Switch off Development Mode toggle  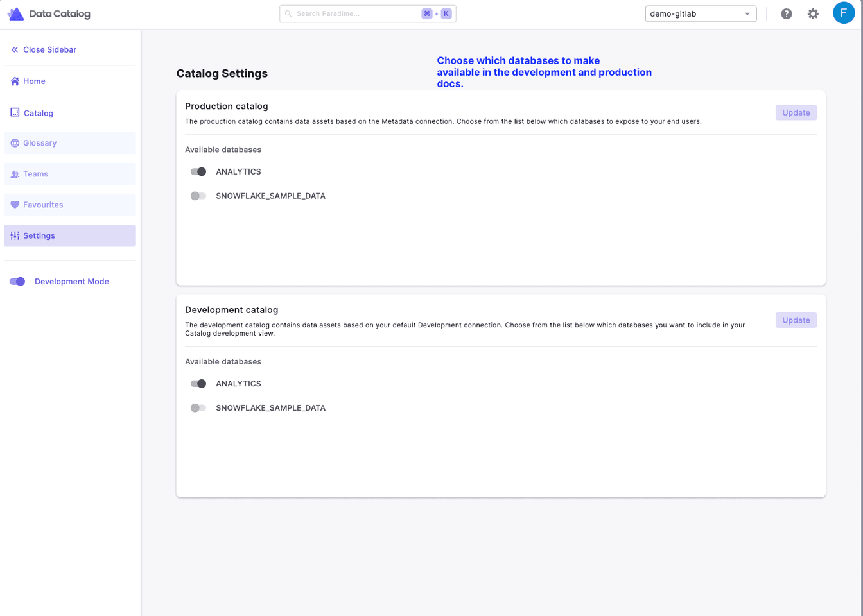coord(17,281)
